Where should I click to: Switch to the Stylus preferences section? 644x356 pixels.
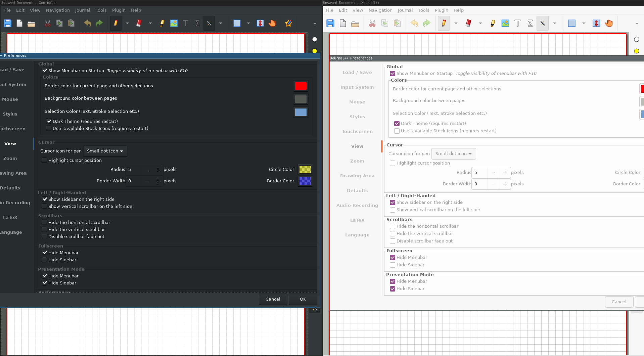pos(10,114)
